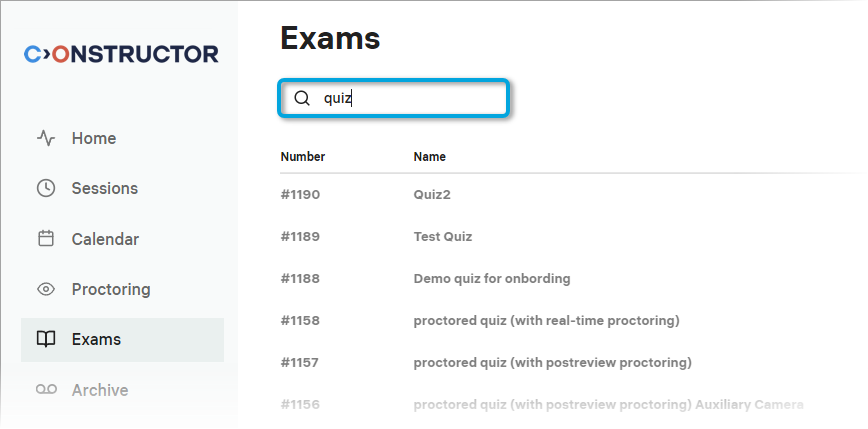Open the Test Quiz exam
Screen dimensions: 868x429
(x=442, y=237)
